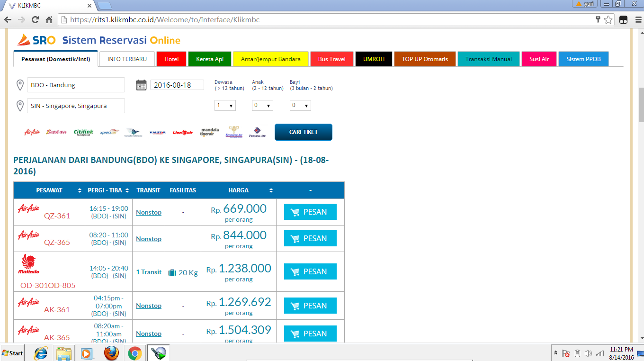Viewport: 644px width, 361px height.
Task: Select the Sriwijaya Air logo
Action: point(234,132)
